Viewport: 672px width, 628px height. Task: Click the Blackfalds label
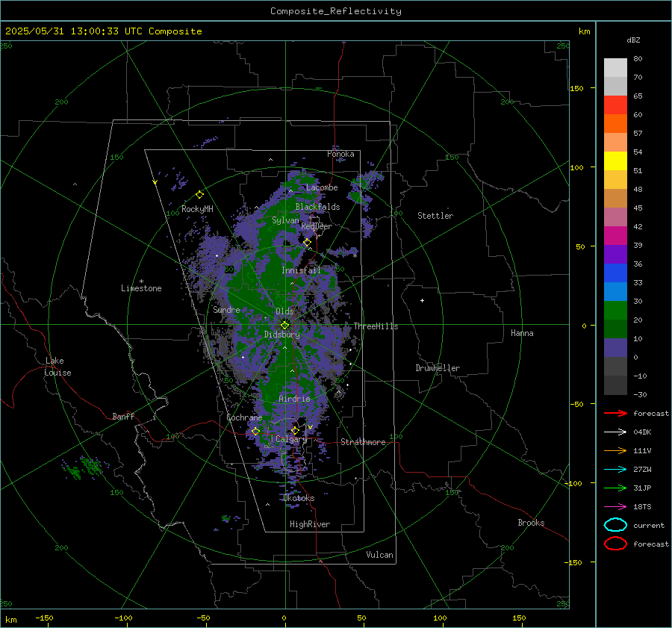317,207
